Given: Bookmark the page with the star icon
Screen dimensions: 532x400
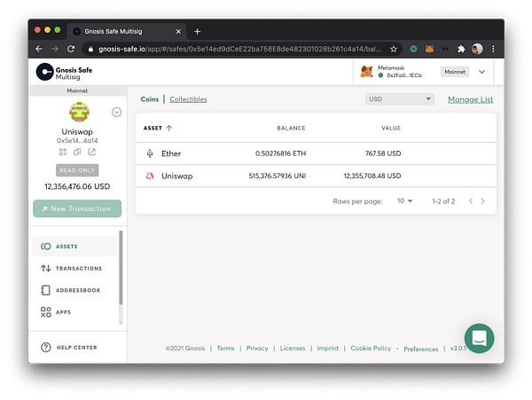Looking at the screenshot, I should (393, 49).
